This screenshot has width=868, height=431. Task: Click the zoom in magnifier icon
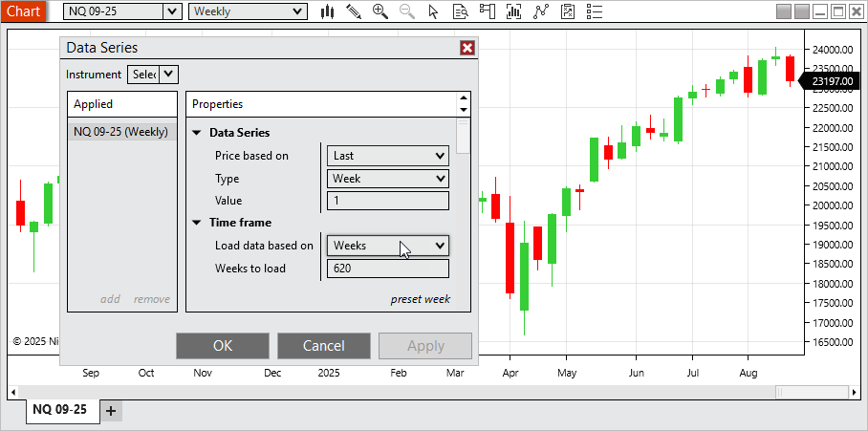click(x=380, y=11)
